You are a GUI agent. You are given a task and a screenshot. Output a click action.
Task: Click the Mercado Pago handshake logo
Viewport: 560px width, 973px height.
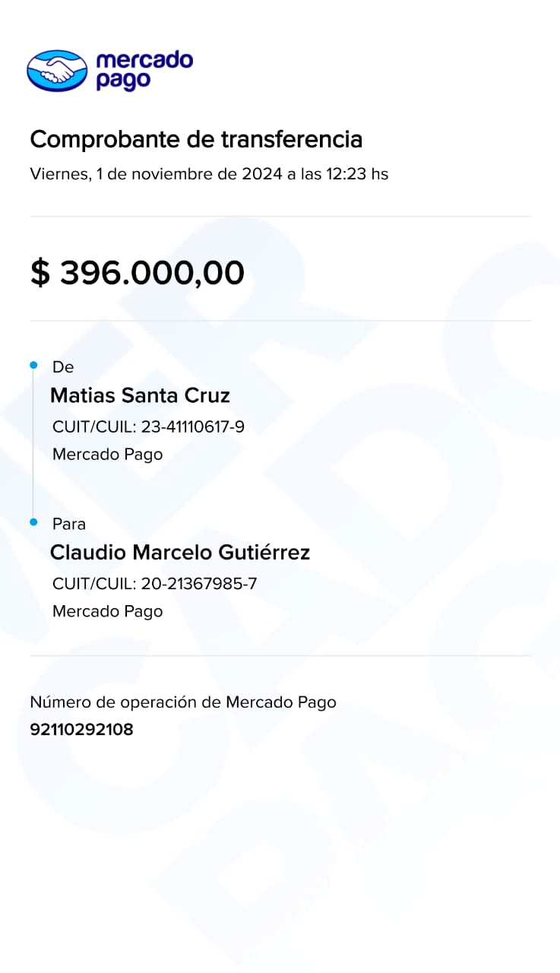click(x=57, y=71)
